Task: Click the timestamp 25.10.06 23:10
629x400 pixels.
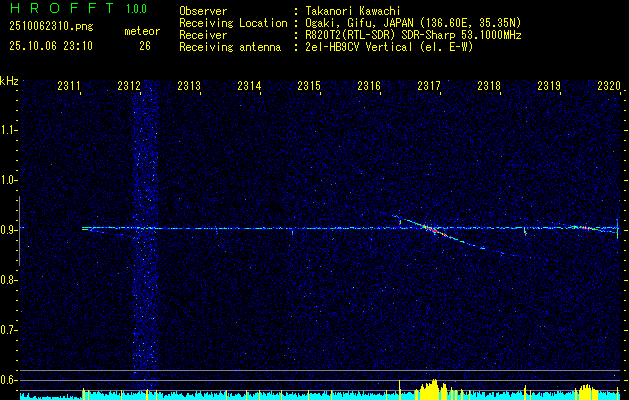Action: 51,46
